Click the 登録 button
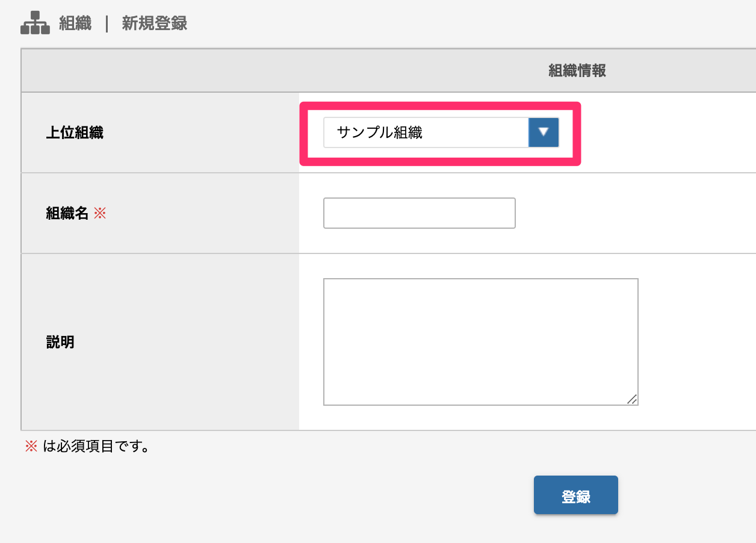 coord(576,495)
